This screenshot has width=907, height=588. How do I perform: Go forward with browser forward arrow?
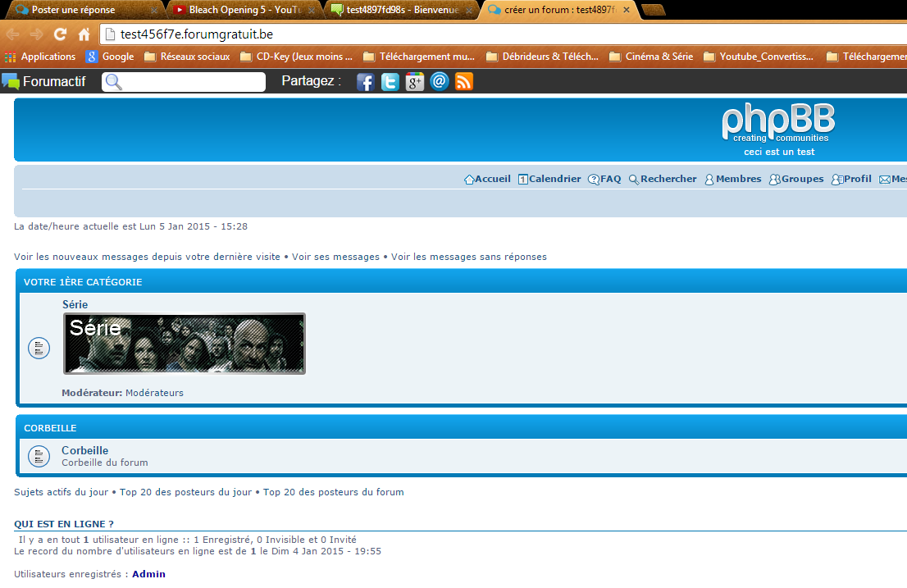pyautogui.click(x=36, y=34)
